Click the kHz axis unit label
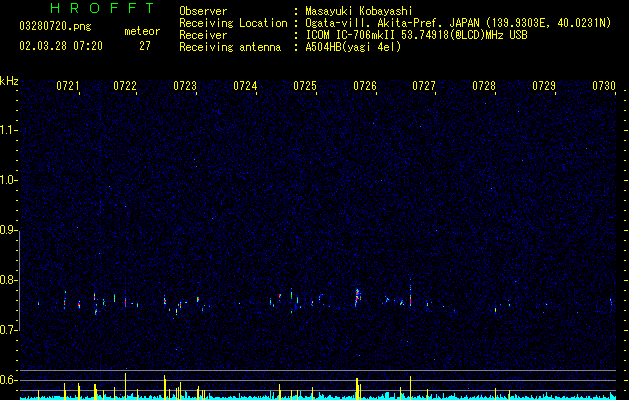 [9, 81]
